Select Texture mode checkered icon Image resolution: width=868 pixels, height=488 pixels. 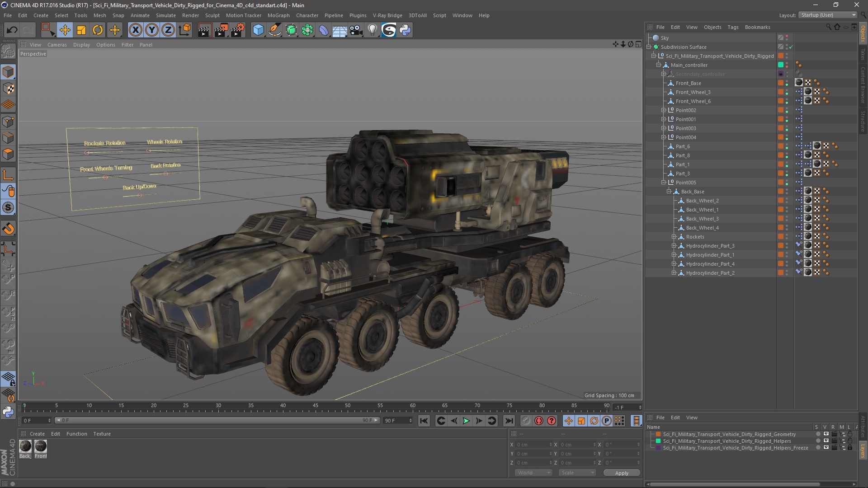8,89
